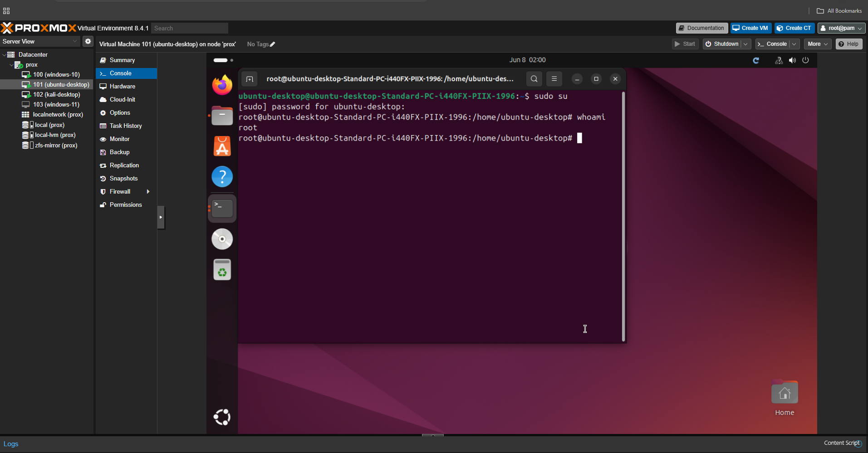
Task: Open the Shutdown dropdown arrow
Action: 745,44
